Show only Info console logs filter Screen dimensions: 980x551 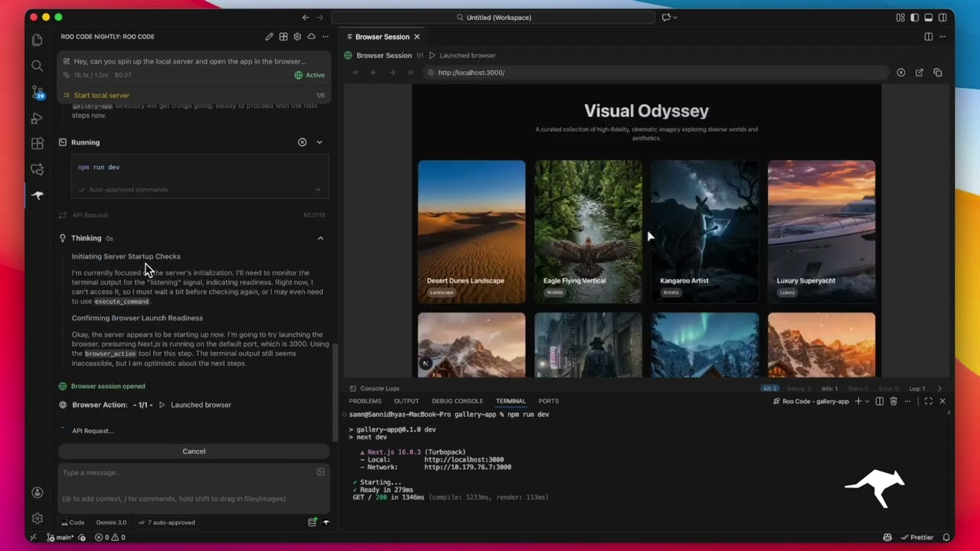point(829,389)
